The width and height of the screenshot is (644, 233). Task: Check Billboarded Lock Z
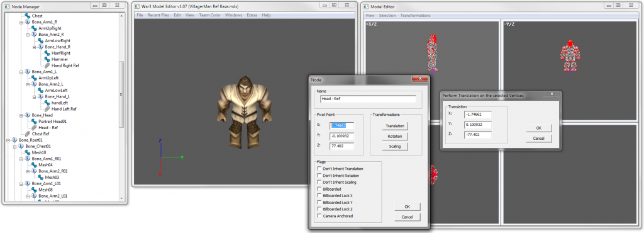click(319, 209)
